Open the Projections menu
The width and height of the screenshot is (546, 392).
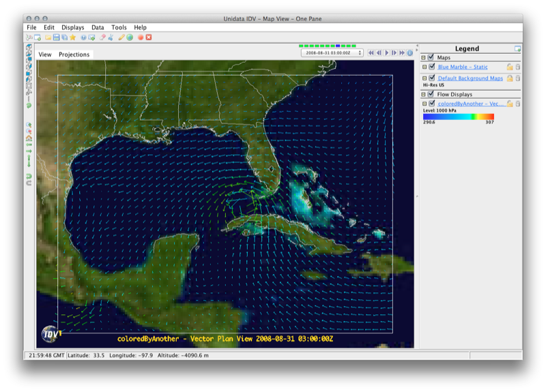(74, 55)
